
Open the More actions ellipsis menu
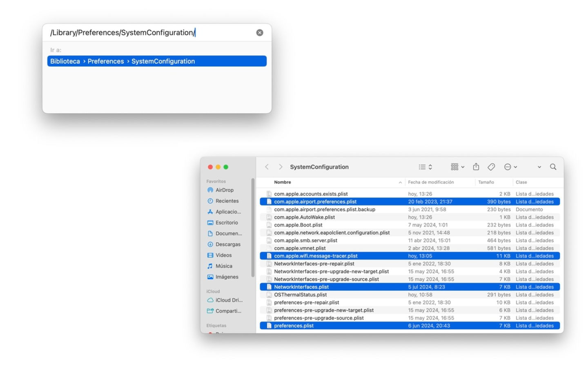[x=510, y=167]
